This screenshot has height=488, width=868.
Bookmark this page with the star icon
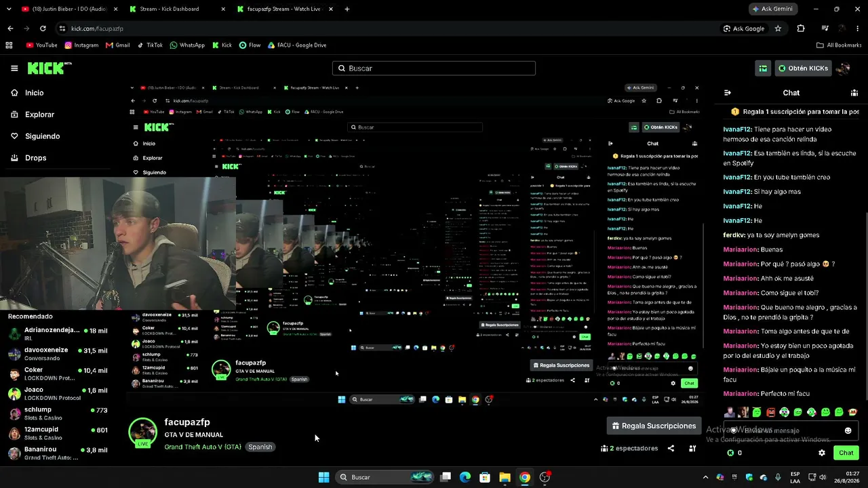tap(778, 28)
